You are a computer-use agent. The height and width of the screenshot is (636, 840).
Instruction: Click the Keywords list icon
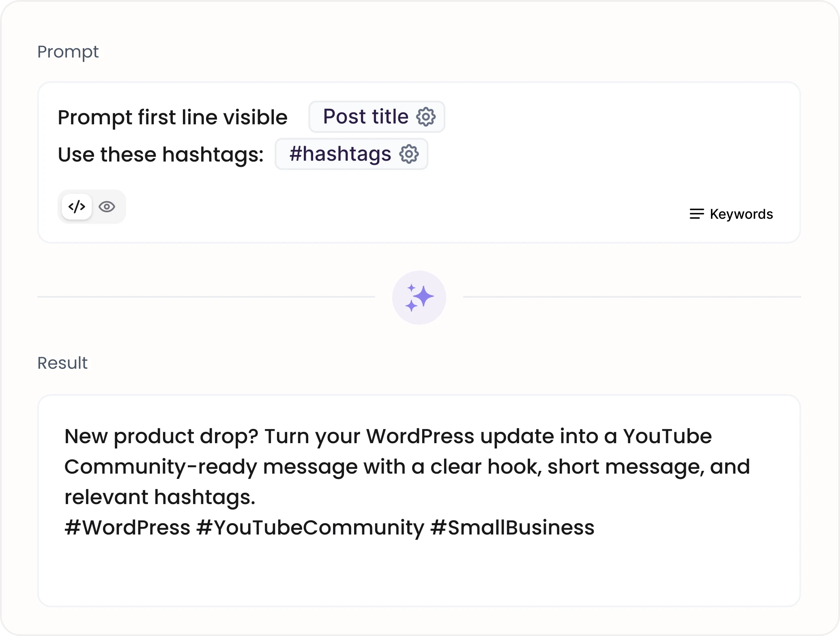(697, 213)
